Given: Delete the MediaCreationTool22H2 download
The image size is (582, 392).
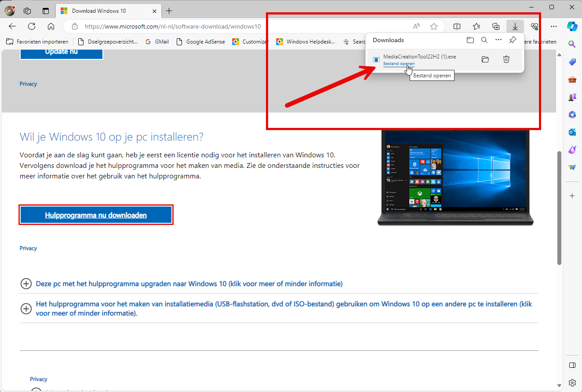Looking at the screenshot, I should (x=506, y=59).
